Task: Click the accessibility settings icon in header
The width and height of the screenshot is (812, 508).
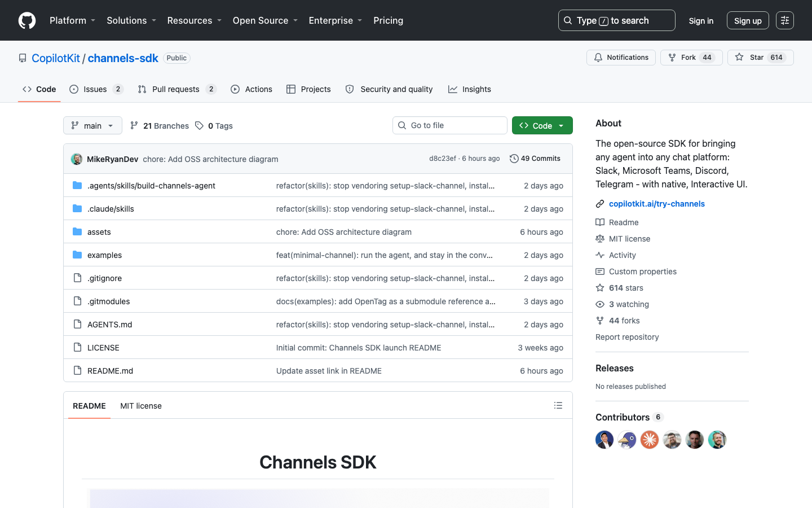Action: (785, 20)
